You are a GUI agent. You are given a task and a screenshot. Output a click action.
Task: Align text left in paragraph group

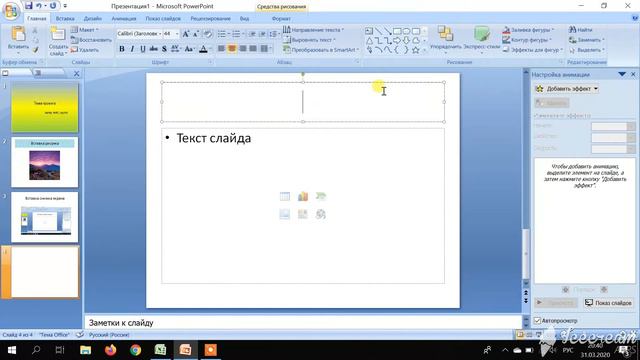[x=221, y=49]
